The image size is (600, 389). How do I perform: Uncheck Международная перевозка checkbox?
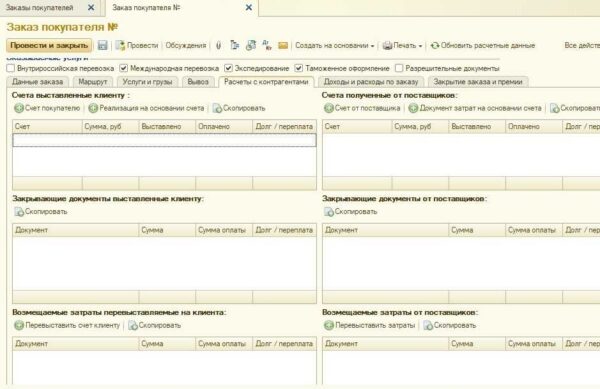point(123,68)
